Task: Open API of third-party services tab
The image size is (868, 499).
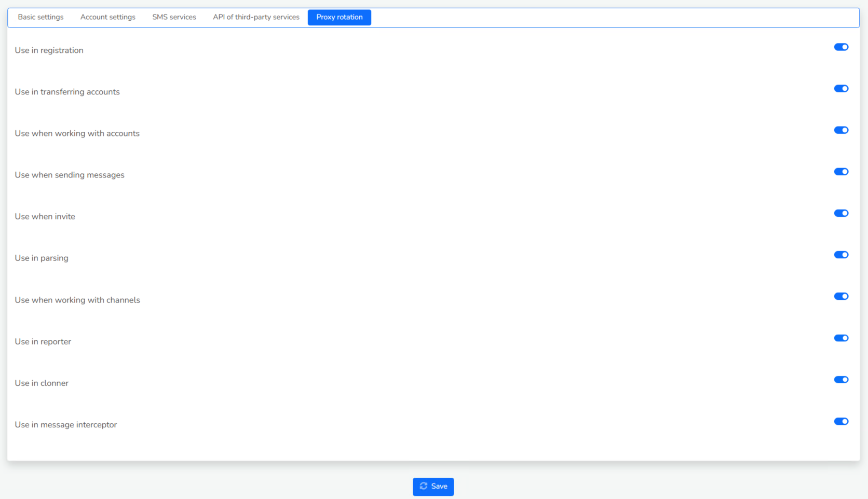Action: tap(256, 17)
